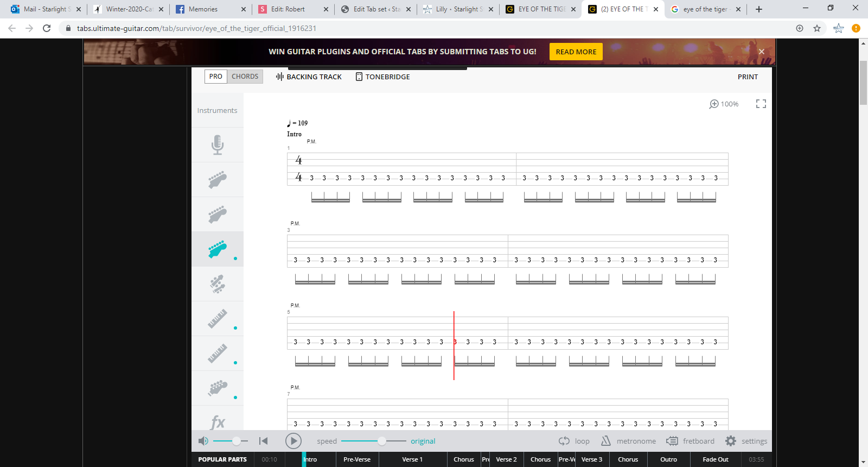Select the second keyboard instrument track
The height and width of the screenshot is (467, 868).
(218, 354)
